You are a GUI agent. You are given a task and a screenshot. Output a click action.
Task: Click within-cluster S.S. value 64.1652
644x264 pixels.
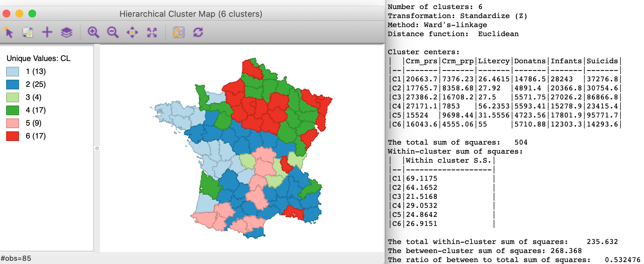click(421, 188)
